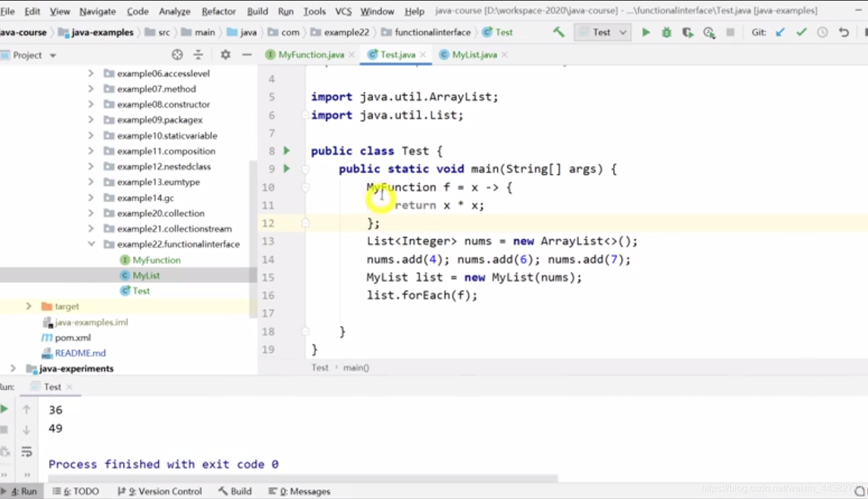Toggle soft-wrap icon in Run panel
Viewport: 868px width, 499px height.
point(26,451)
